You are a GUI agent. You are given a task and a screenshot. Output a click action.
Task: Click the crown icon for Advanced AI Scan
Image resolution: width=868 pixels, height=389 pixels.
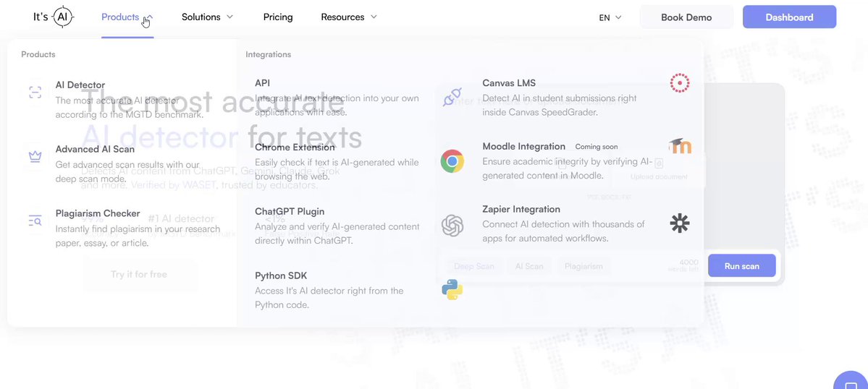click(x=35, y=156)
